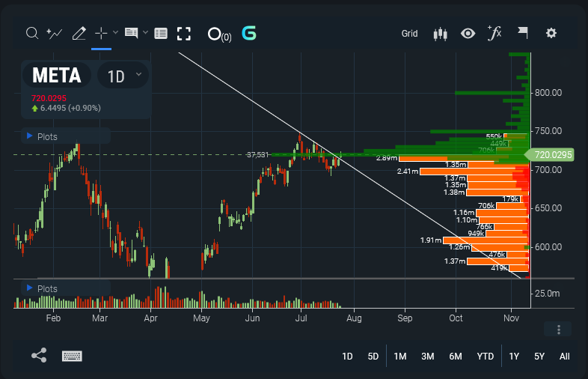Open the circle events counter (0)

click(219, 34)
